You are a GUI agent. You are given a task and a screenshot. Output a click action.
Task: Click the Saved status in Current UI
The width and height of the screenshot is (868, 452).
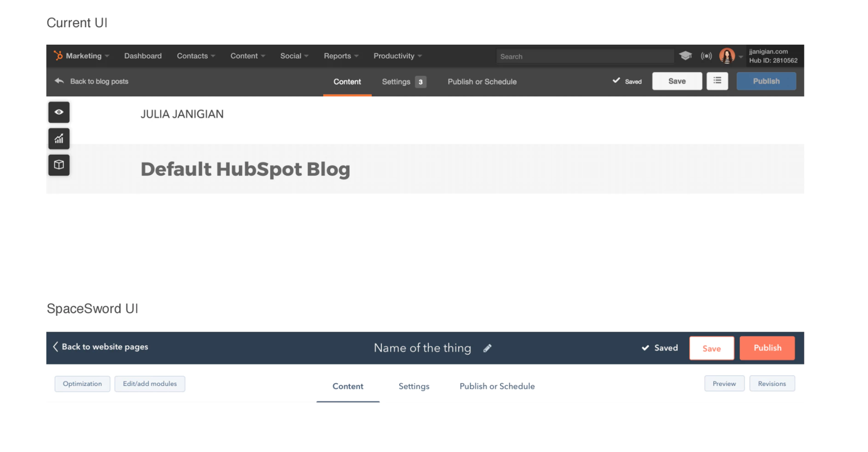tap(627, 81)
